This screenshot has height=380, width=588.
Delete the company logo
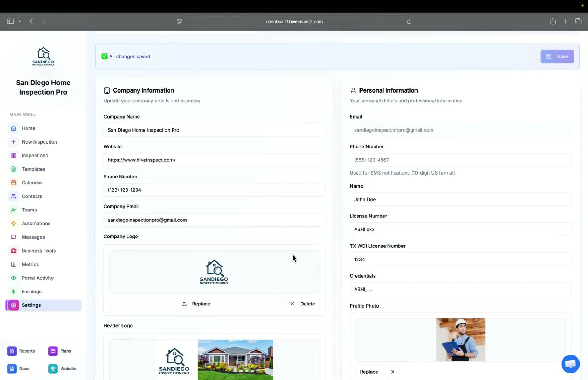302,304
